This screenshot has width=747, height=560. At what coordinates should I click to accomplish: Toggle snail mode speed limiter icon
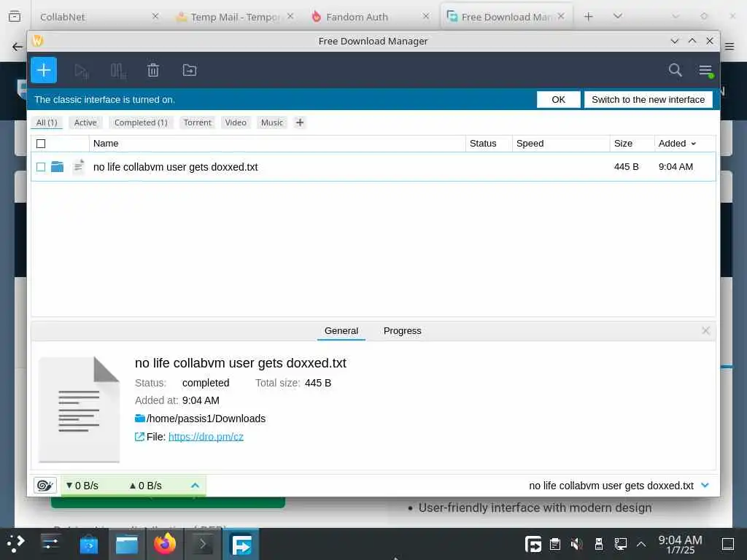pos(45,485)
